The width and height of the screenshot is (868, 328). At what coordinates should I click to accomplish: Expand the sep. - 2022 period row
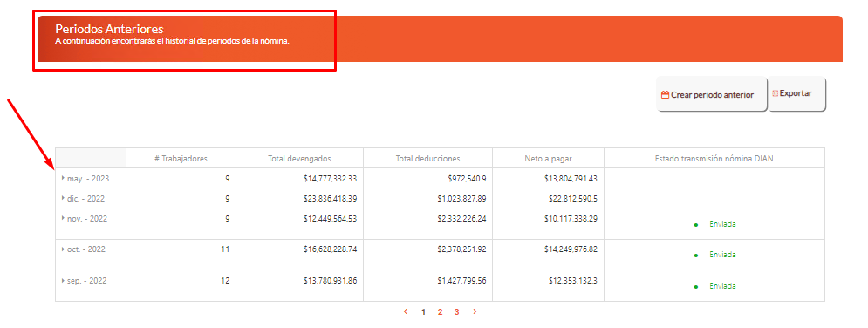coord(63,280)
